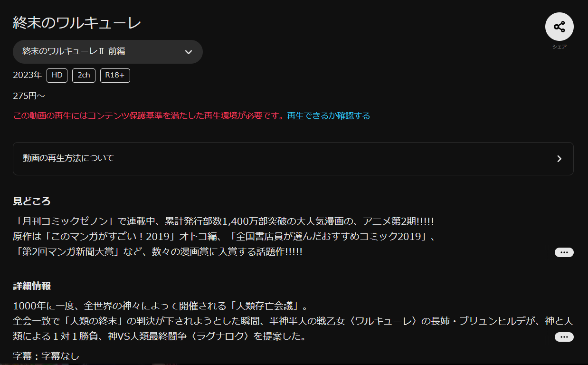Click the 終末のワルキューレ page title
The height and width of the screenshot is (365, 588).
77,23
